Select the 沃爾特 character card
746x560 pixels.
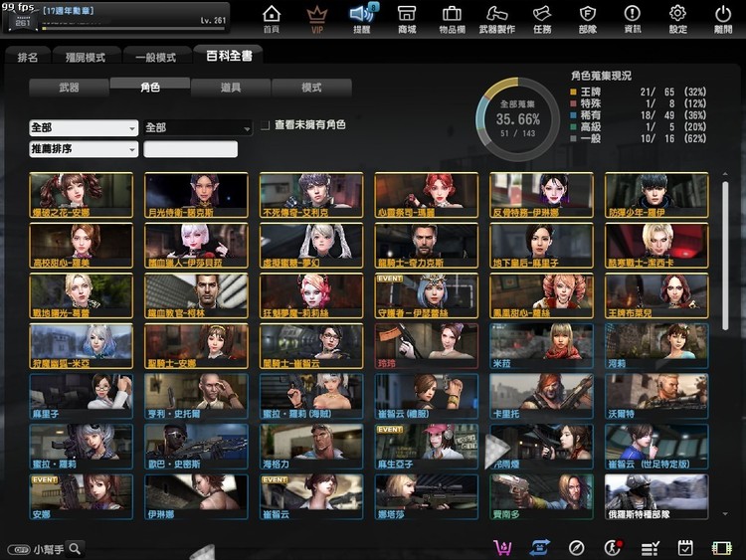pos(656,396)
